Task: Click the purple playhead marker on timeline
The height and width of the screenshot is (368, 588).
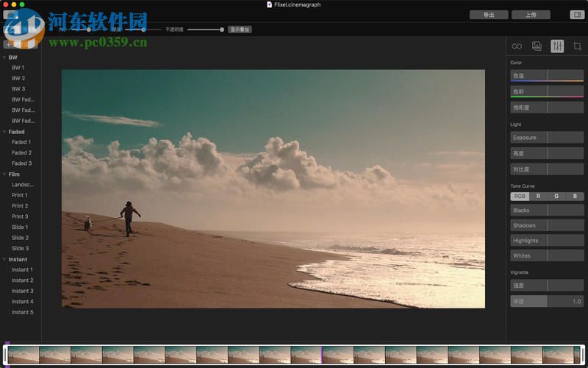Action: [x=321, y=354]
